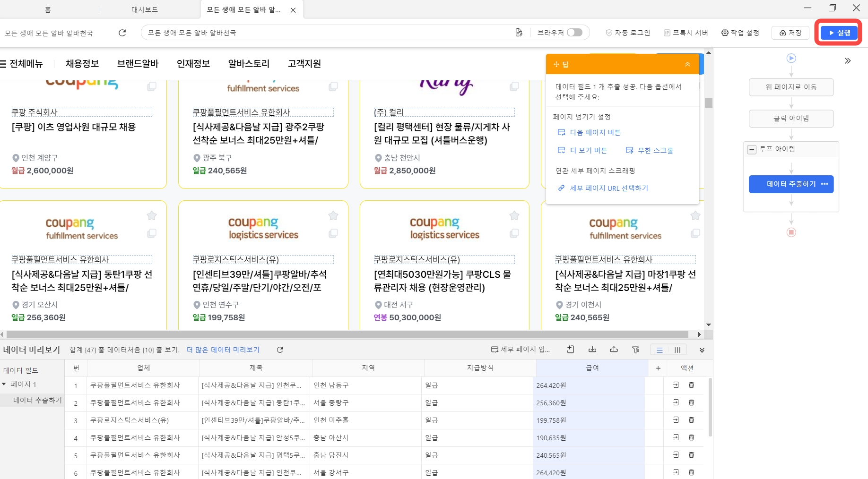
Task: Switch data preview to vertical column view
Action: (x=677, y=350)
